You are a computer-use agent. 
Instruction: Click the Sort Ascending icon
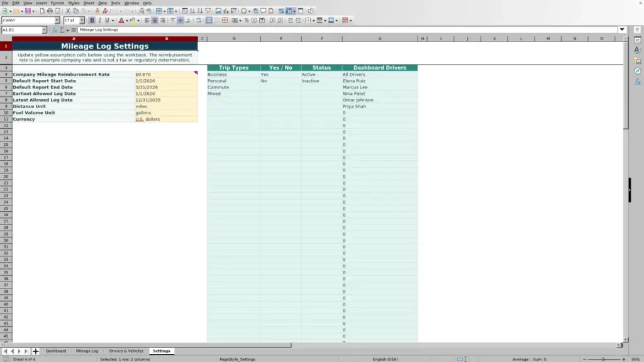(192, 11)
